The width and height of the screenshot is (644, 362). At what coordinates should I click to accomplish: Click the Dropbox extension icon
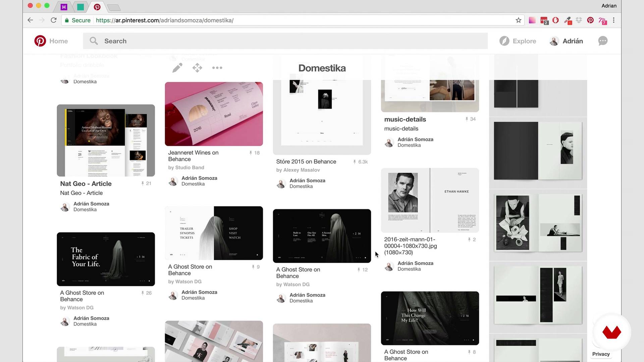579,20
